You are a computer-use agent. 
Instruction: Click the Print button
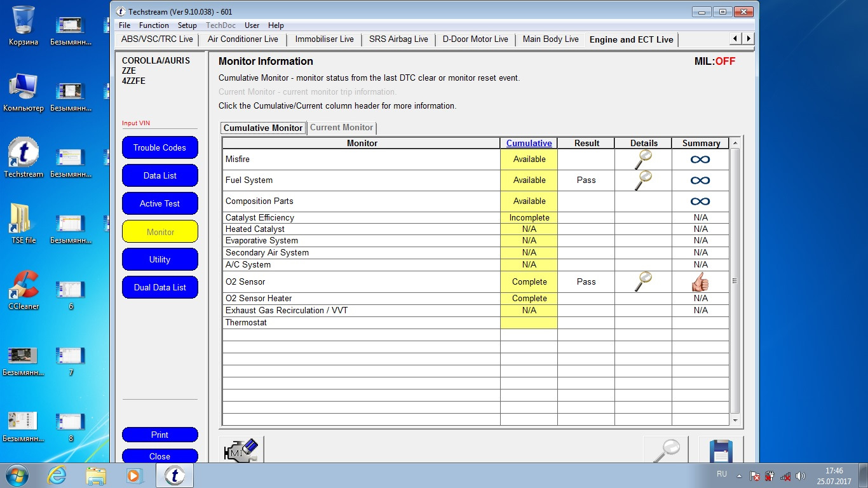(159, 435)
